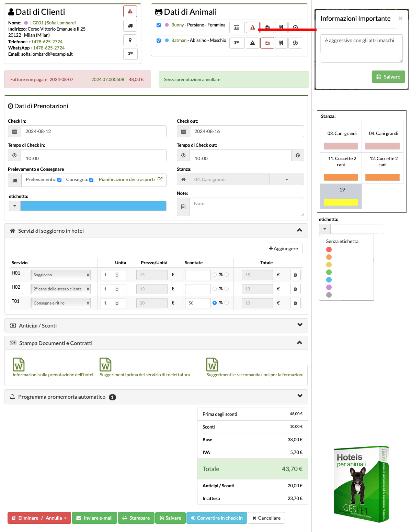Click Convertire in check in button
This screenshot has height=532, width=411.
217,518
